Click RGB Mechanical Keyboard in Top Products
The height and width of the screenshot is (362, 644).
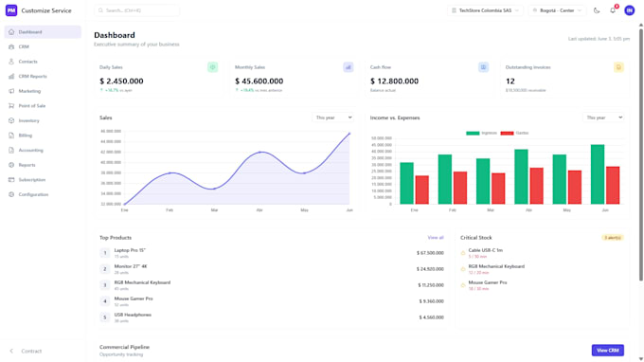click(272, 285)
